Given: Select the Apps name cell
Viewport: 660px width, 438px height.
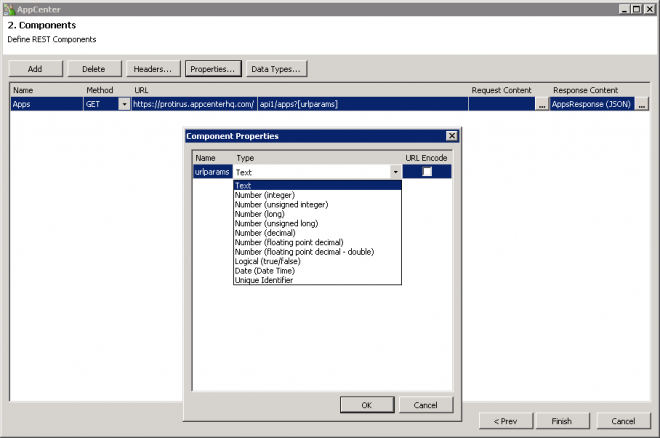Looking at the screenshot, I should pos(47,104).
